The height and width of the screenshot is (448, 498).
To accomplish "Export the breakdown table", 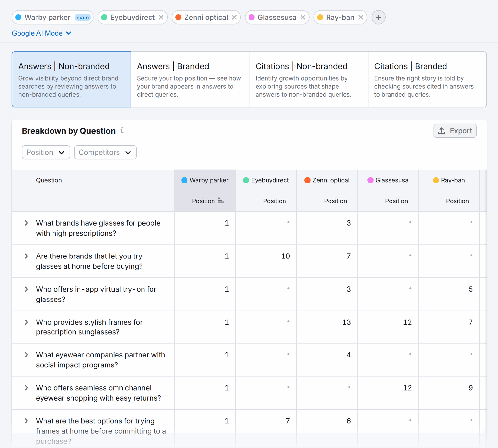I will (455, 131).
